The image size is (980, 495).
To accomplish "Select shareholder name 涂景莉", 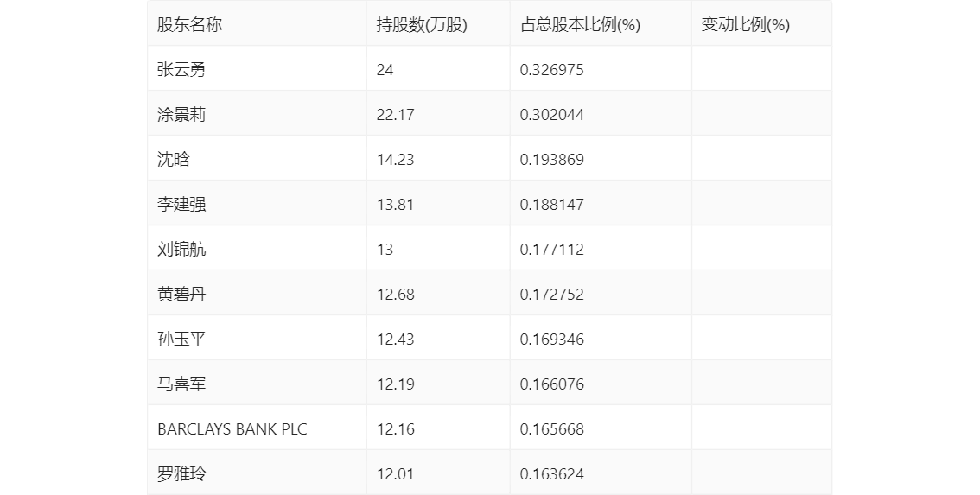I will click(181, 114).
